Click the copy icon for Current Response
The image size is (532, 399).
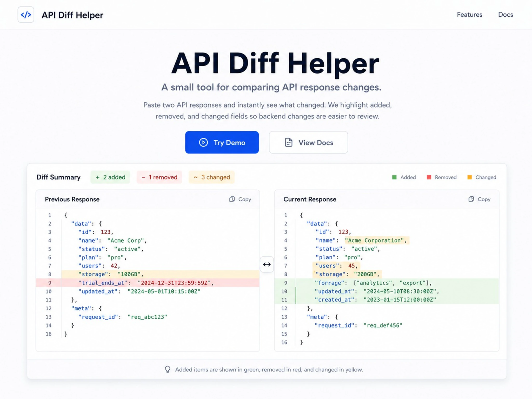[x=471, y=199]
